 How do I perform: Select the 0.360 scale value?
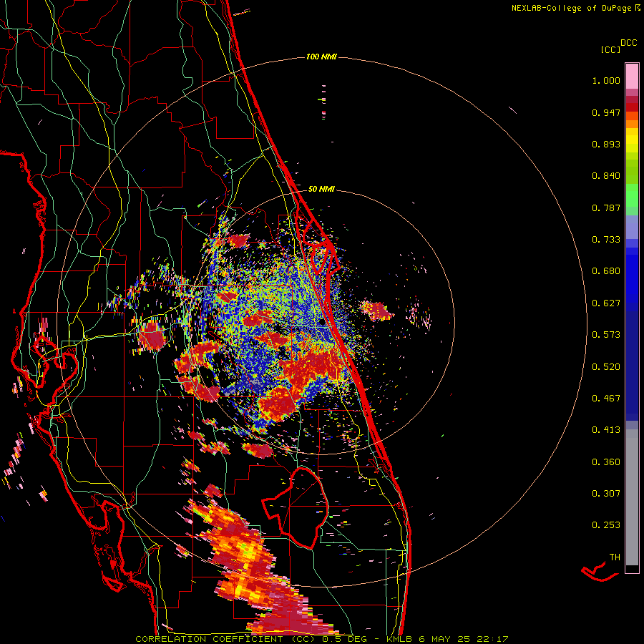coord(606,462)
